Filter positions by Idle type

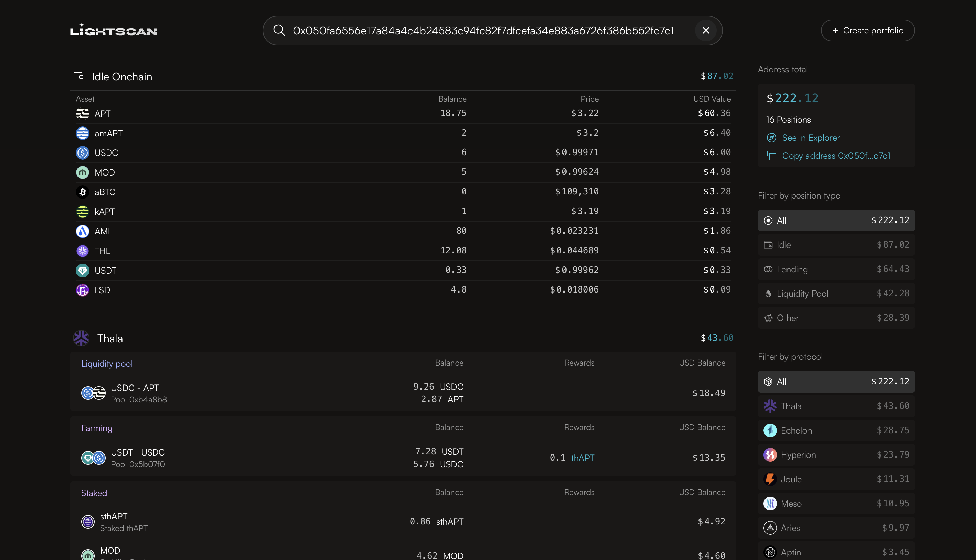[836, 244]
